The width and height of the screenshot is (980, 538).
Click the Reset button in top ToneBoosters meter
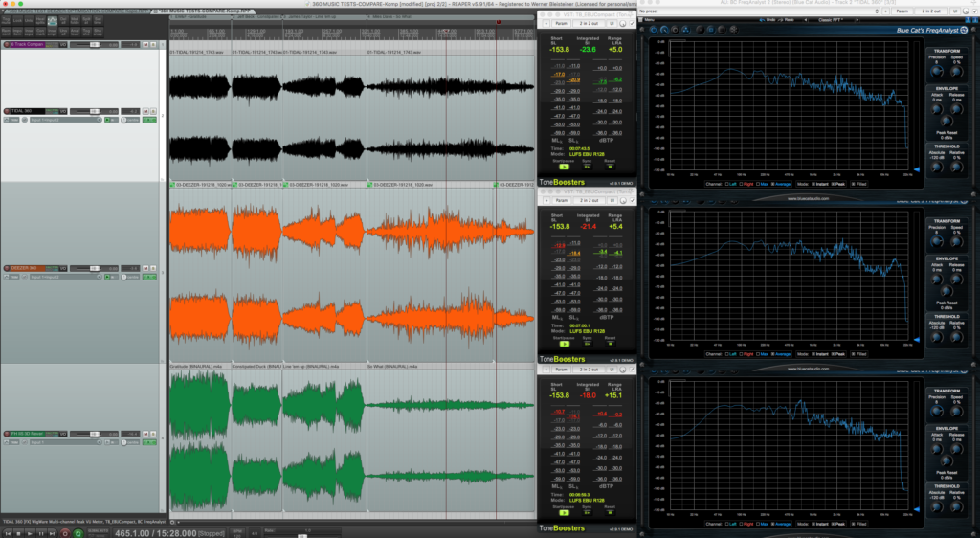[x=612, y=166]
